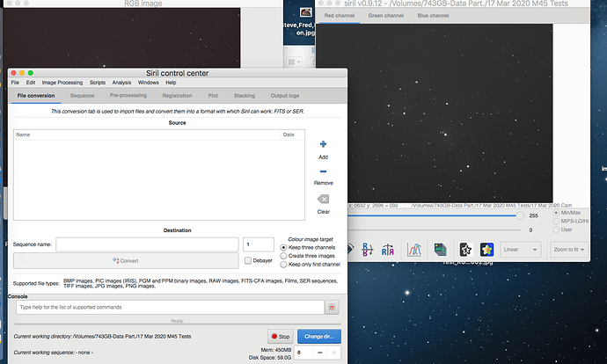Select Keep three channels radio button
Screen dimensions: 607x364
(x=283, y=248)
